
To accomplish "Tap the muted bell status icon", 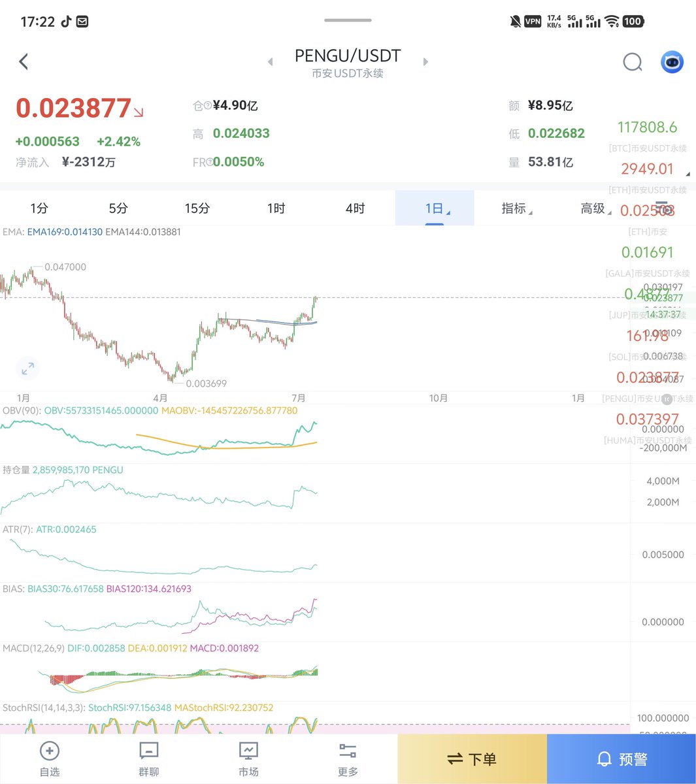I will point(515,22).
